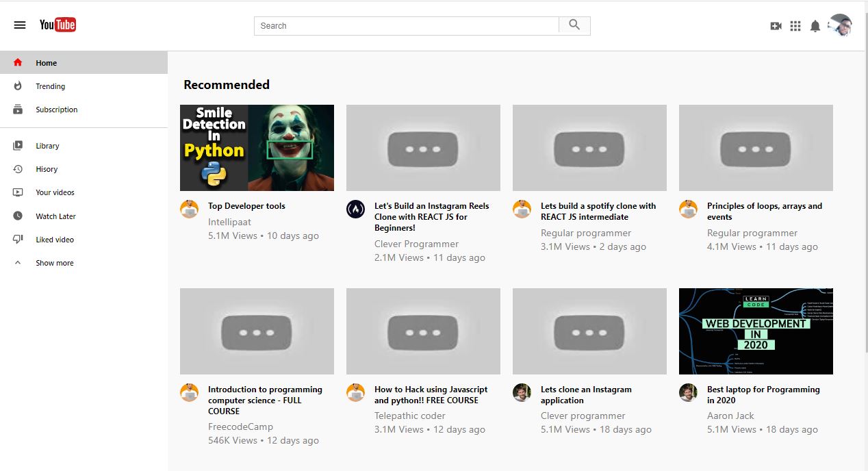
Task: Click channel avatar beside Top Developer tools
Action: pos(190,209)
